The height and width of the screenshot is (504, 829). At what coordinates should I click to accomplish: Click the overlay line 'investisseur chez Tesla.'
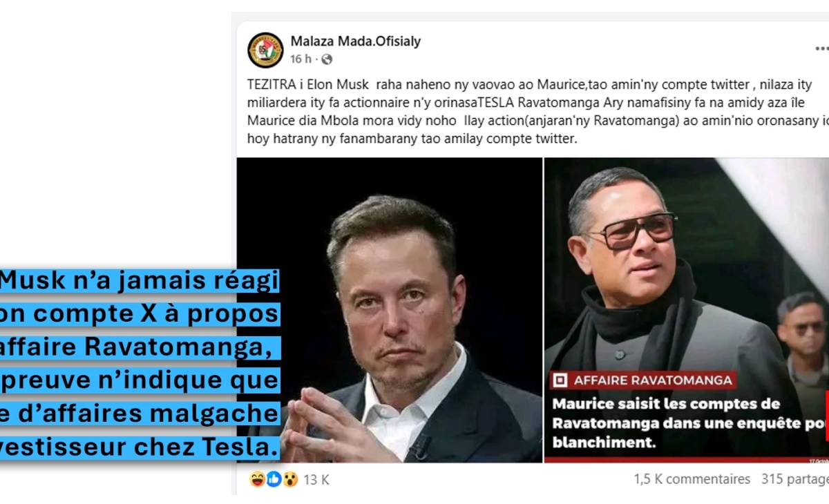click(x=140, y=447)
